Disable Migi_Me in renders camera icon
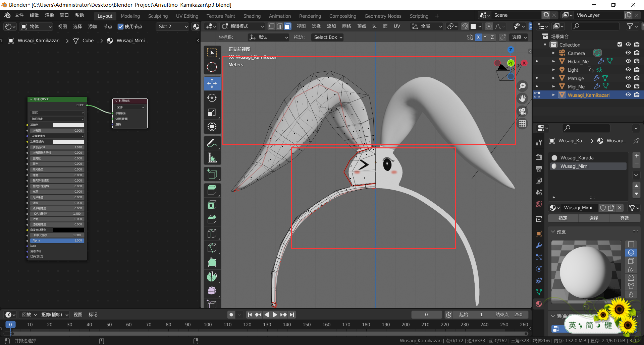The height and width of the screenshot is (345, 644). tap(637, 86)
